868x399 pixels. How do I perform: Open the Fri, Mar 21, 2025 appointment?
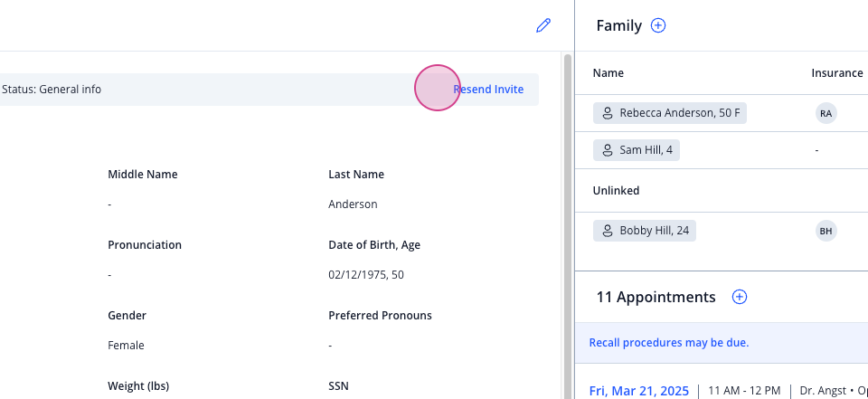(x=639, y=391)
